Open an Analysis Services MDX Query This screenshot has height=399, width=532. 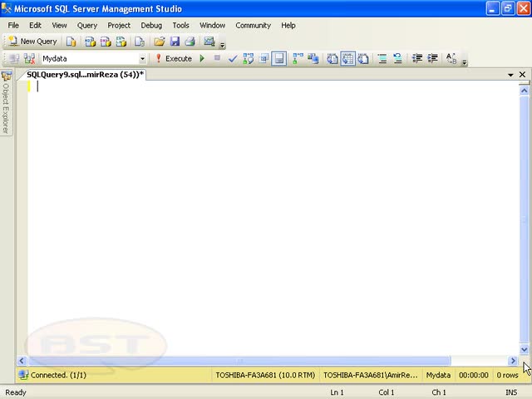(90, 42)
